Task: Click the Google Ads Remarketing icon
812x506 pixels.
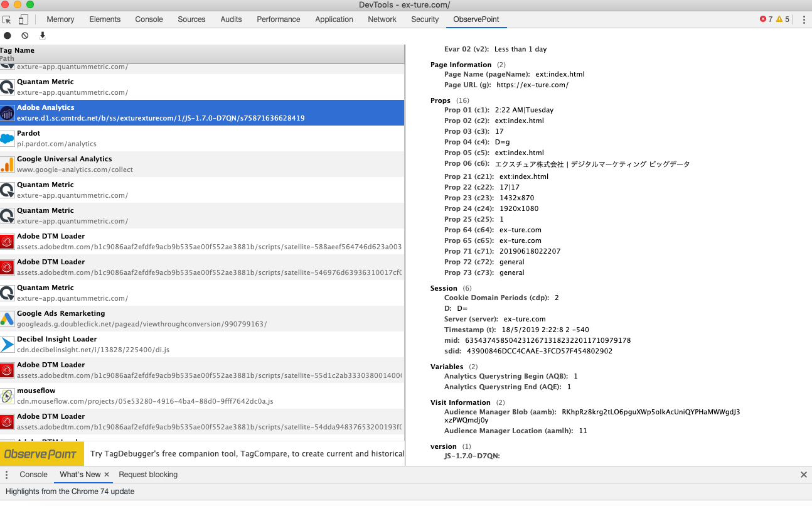Action: pyautogui.click(x=7, y=319)
